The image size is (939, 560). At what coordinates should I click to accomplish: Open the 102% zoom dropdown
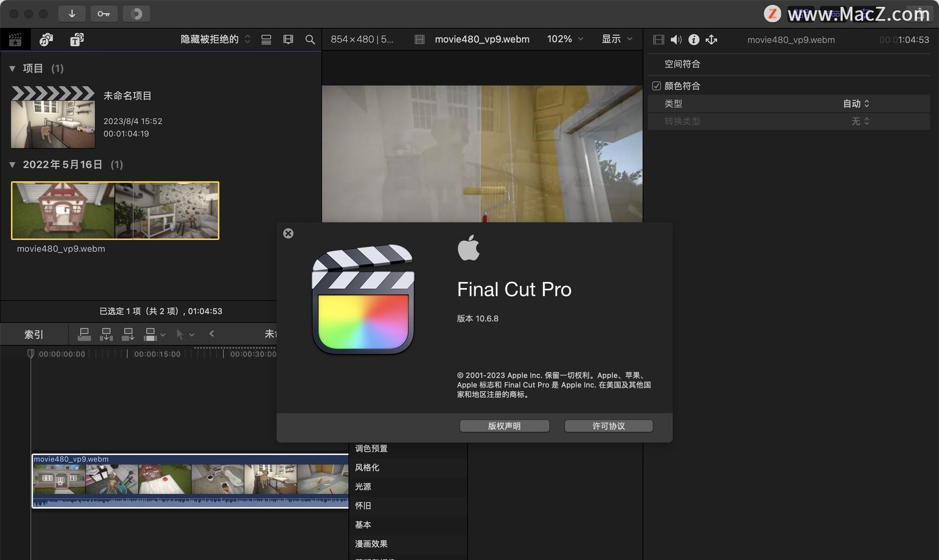565,39
